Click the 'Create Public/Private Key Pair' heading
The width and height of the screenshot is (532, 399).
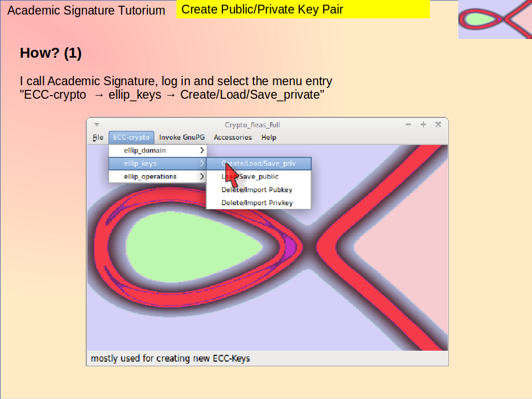click(262, 9)
